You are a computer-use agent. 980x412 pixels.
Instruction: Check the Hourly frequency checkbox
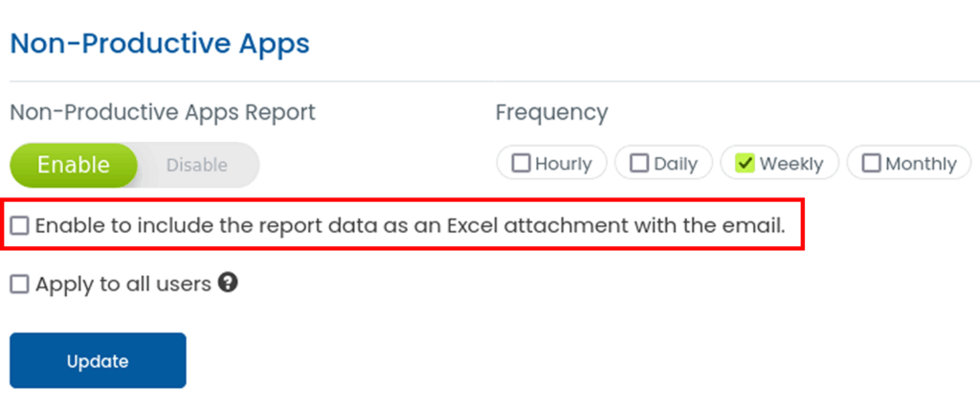(x=522, y=164)
